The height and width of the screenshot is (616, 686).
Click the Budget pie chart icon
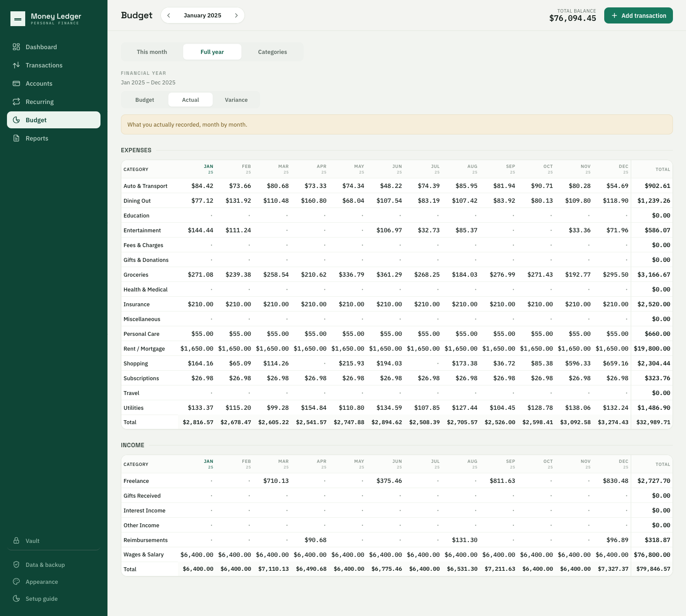click(16, 120)
